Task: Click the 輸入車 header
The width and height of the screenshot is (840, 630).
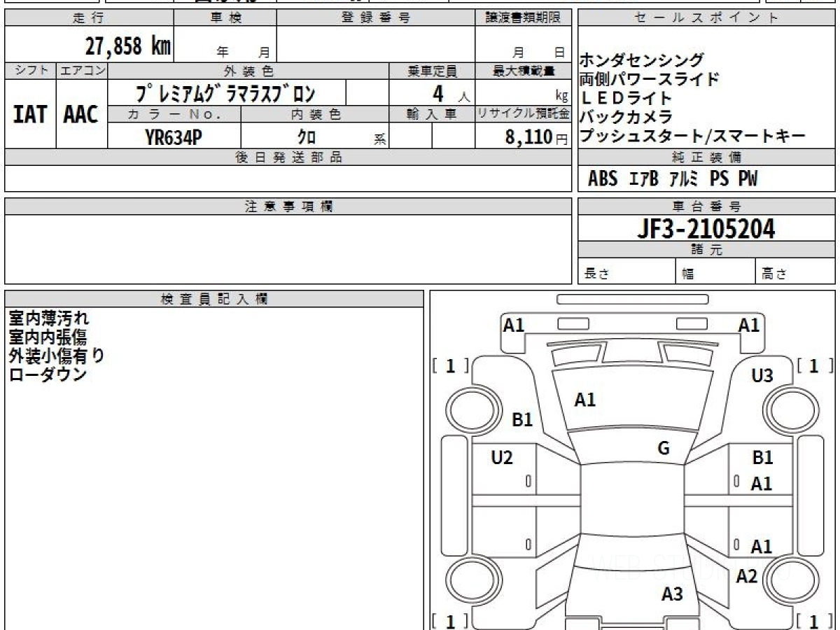Action: [432, 114]
